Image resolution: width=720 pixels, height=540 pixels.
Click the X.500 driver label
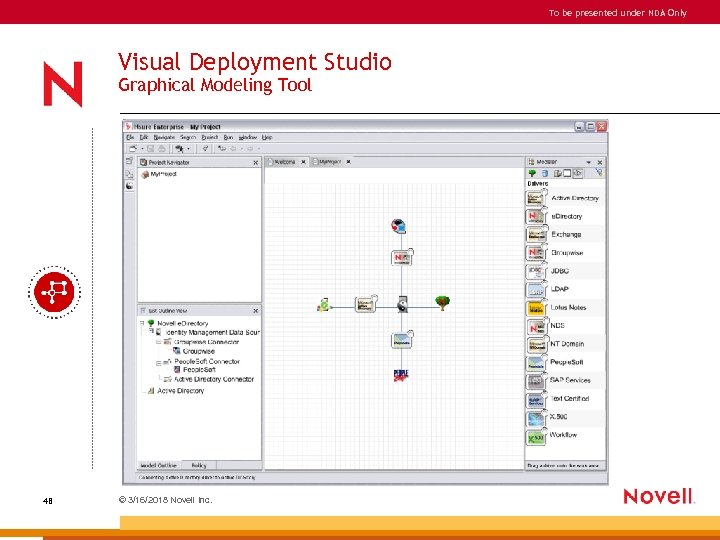(x=558, y=416)
